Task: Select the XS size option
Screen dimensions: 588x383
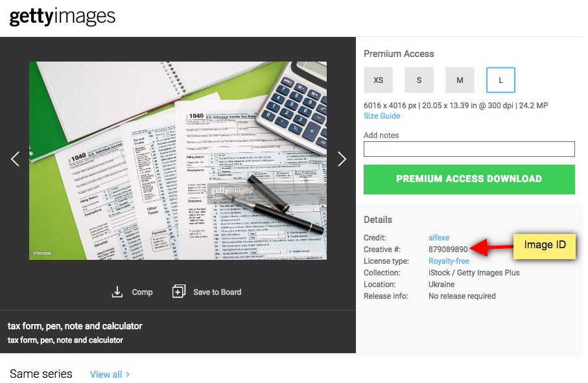Action: [378, 80]
